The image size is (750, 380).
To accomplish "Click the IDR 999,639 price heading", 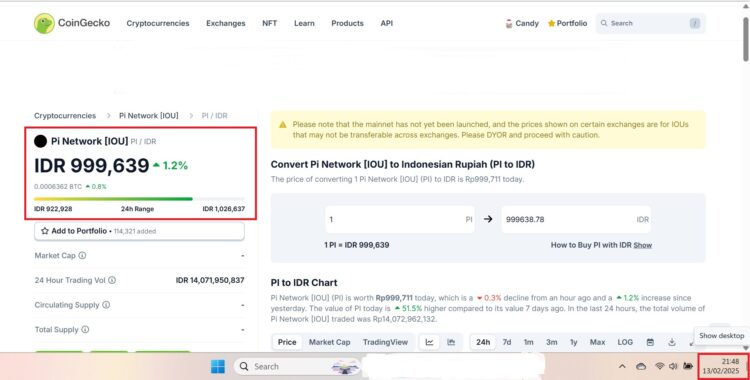I will tap(91, 166).
